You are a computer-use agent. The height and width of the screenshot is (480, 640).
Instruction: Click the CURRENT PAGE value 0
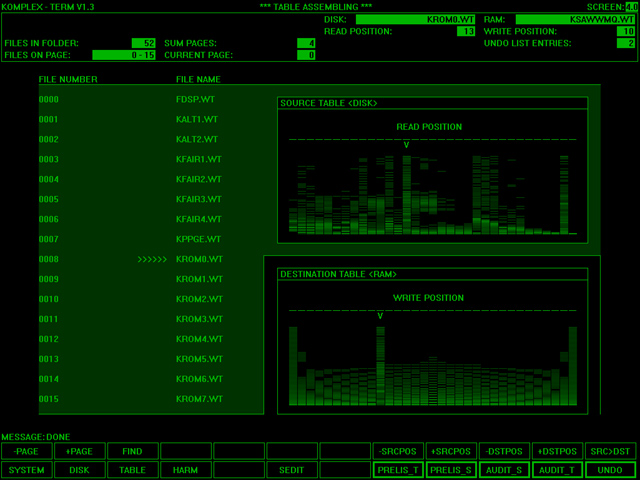pyautogui.click(x=306, y=55)
